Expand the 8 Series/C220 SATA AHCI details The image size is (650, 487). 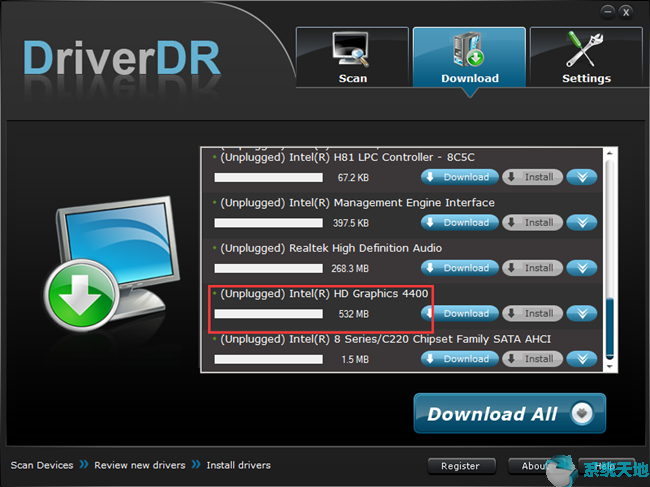click(x=581, y=359)
